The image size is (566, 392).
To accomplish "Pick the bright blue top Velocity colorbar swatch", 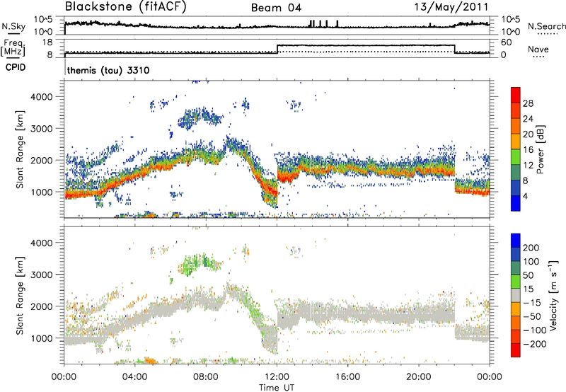I will click(x=516, y=241).
